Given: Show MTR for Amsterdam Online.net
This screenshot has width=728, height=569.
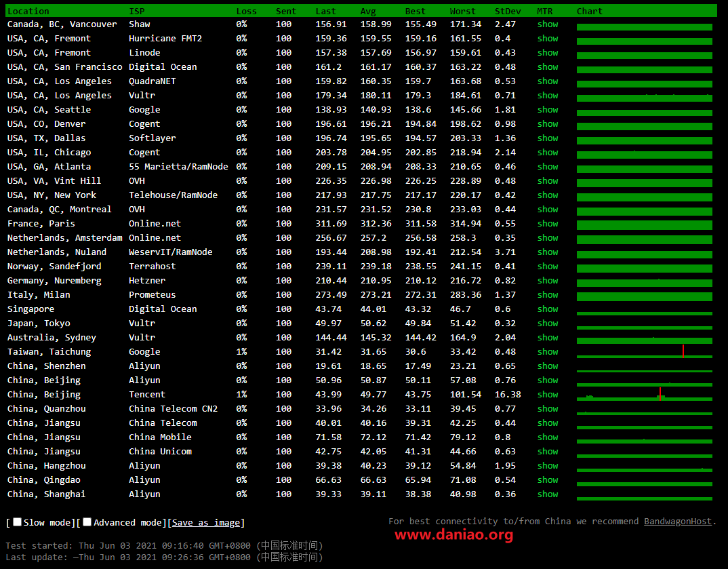Looking at the screenshot, I should 548,238.
